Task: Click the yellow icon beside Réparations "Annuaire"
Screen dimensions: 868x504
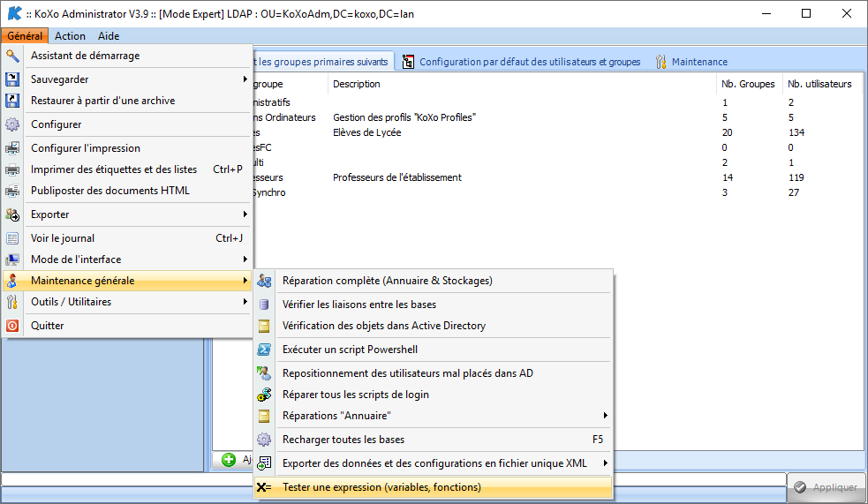Action: tap(264, 416)
